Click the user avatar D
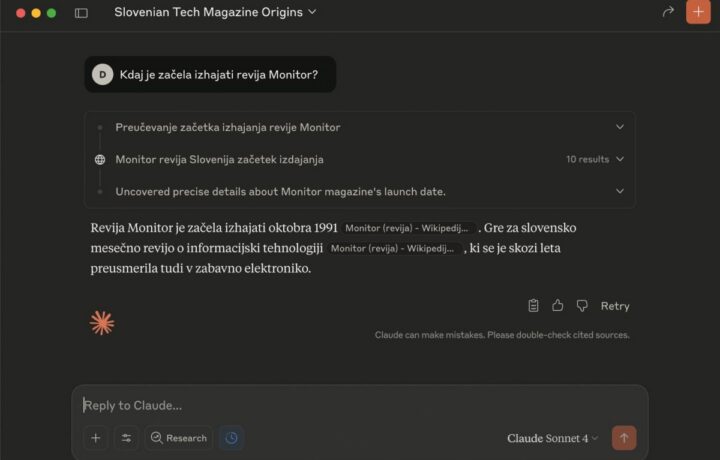The height and width of the screenshot is (460, 720). [102, 74]
